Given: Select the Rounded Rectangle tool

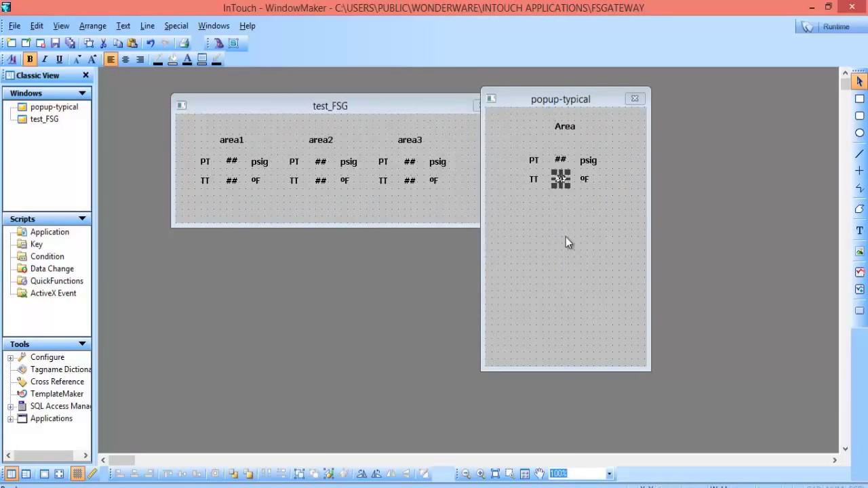Looking at the screenshot, I should (x=859, y=116).
